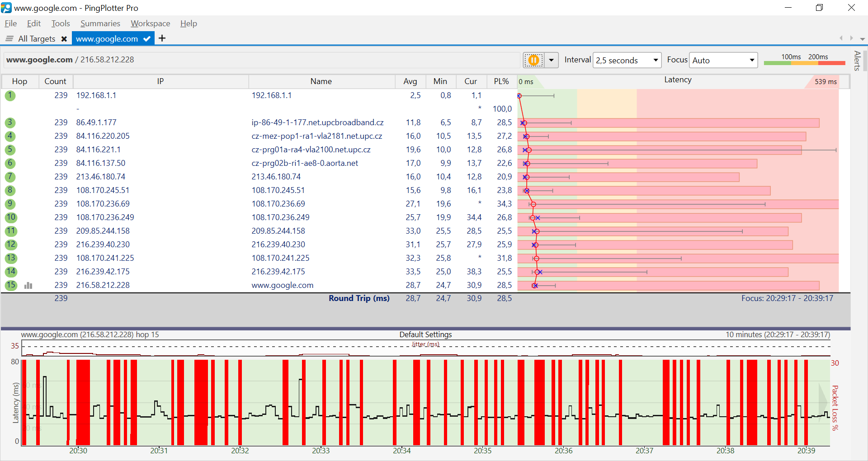This screenshot has height=461, width=868.
Task: Click the Focus: 20:29:17 - 20:39:17 text
Action: tap(787, 298)
